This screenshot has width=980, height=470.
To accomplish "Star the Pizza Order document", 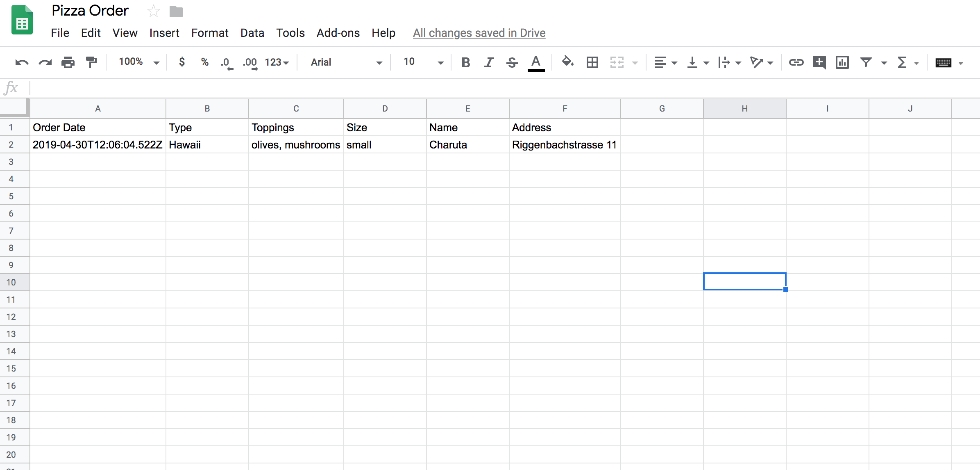I will [153, 11].
